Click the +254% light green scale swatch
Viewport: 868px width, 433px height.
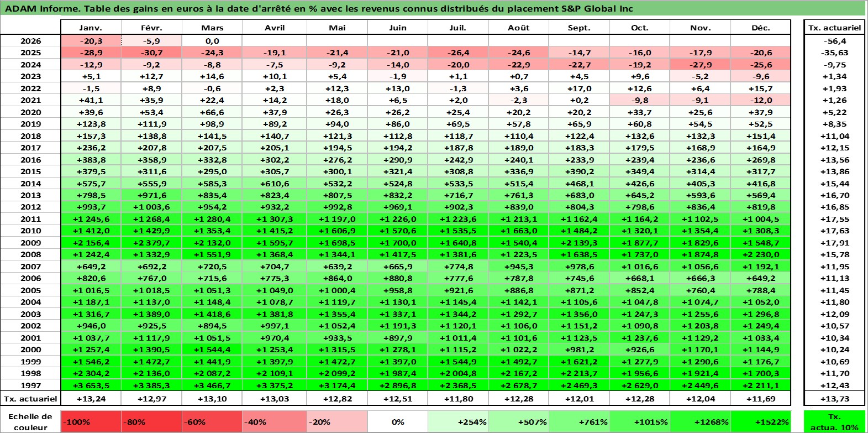click(458, 421)
